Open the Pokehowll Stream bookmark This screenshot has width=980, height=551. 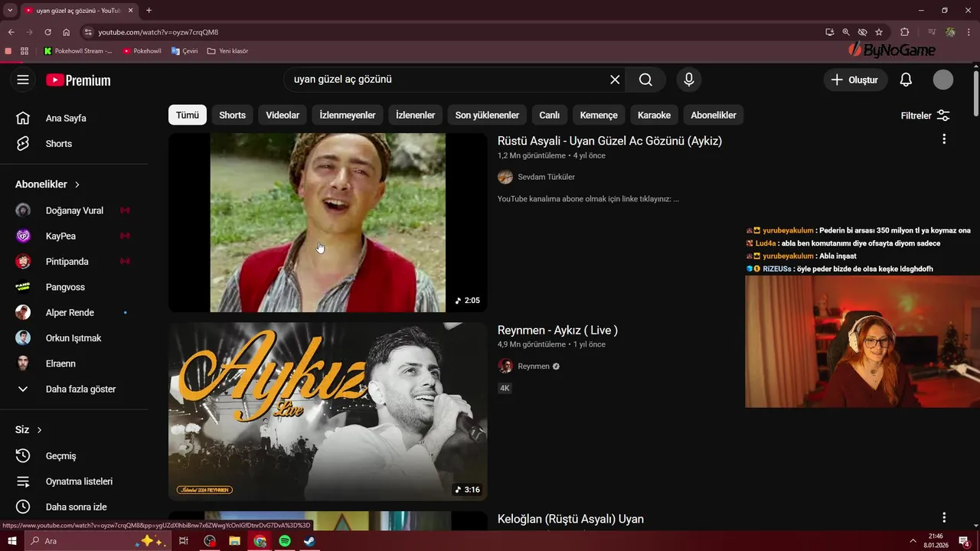click(77, 51)
